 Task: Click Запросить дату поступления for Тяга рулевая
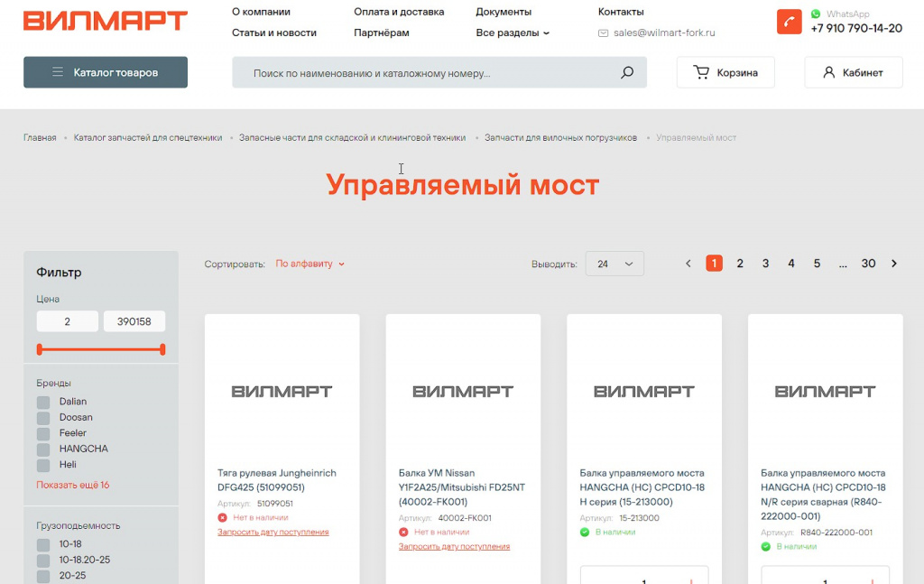tap(273, 533)
